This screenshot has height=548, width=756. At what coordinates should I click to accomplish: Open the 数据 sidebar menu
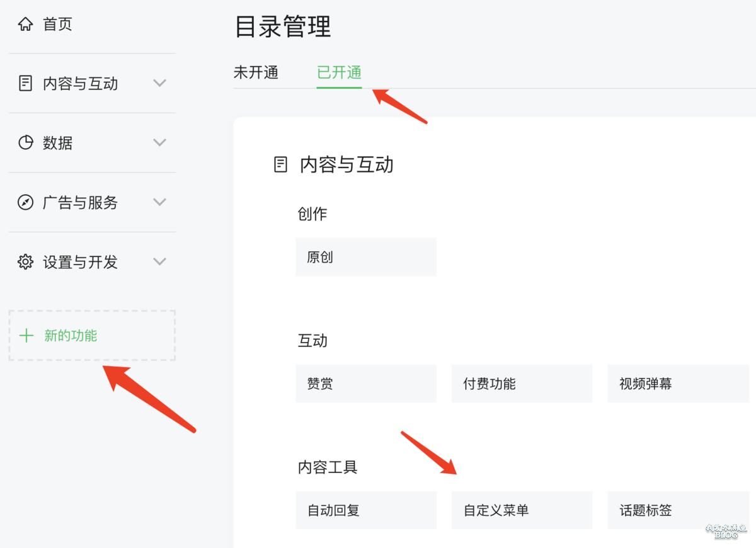92,143
